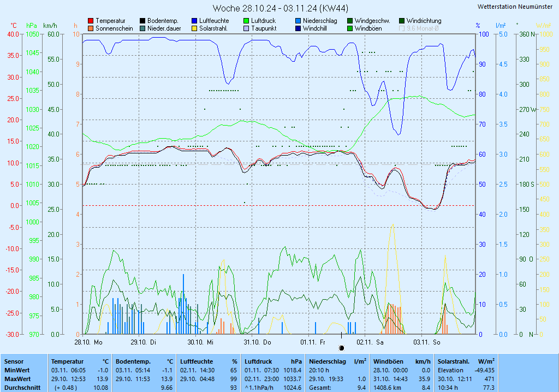559x392 pixels.
Task: Click the orange Sonnenschein legend square
Action: pyautogui.click(x=91, y=28)
